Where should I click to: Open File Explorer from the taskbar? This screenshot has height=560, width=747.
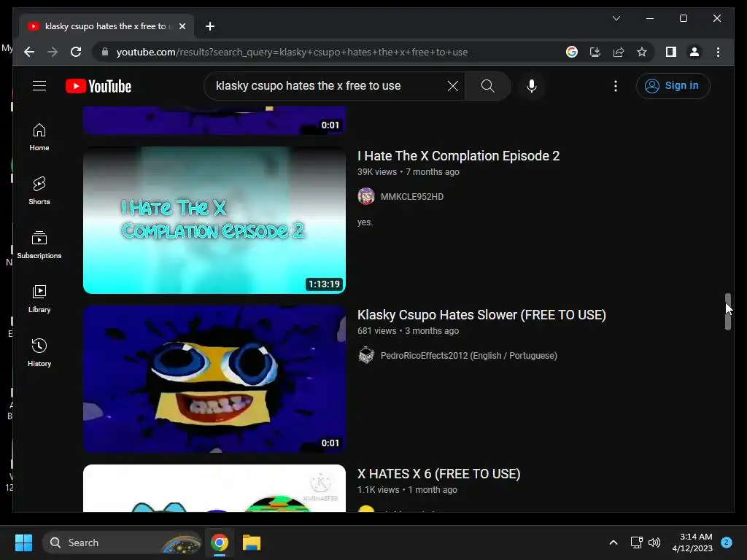click(252, 542)
